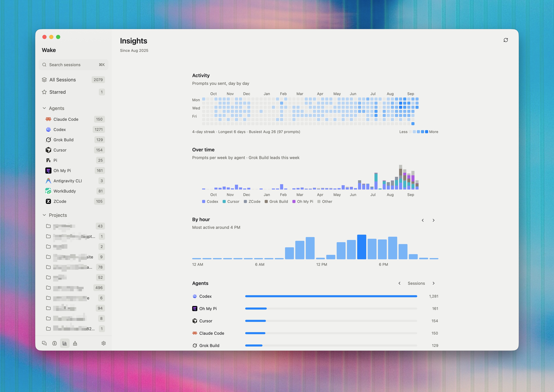Open the chat sessions view icon
Image resolution: width=554 pixels, height=392 pixels.
(x=44, y=343)
